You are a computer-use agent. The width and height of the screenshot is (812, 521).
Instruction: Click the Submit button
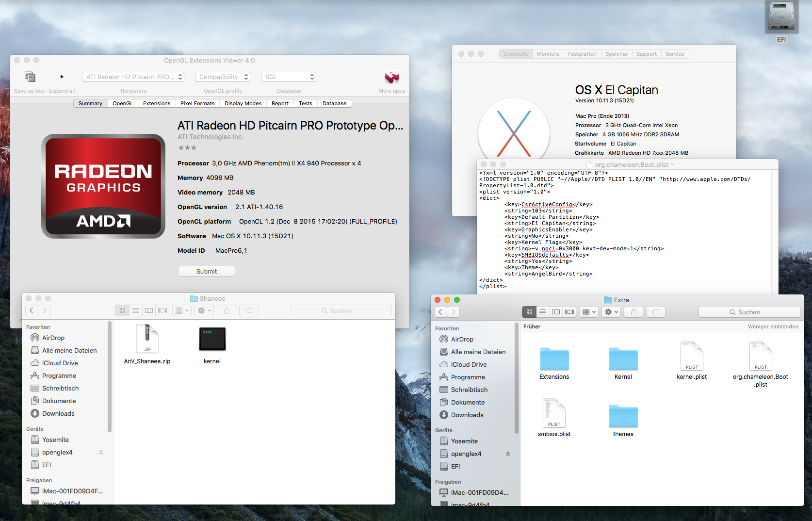point(207,271)
